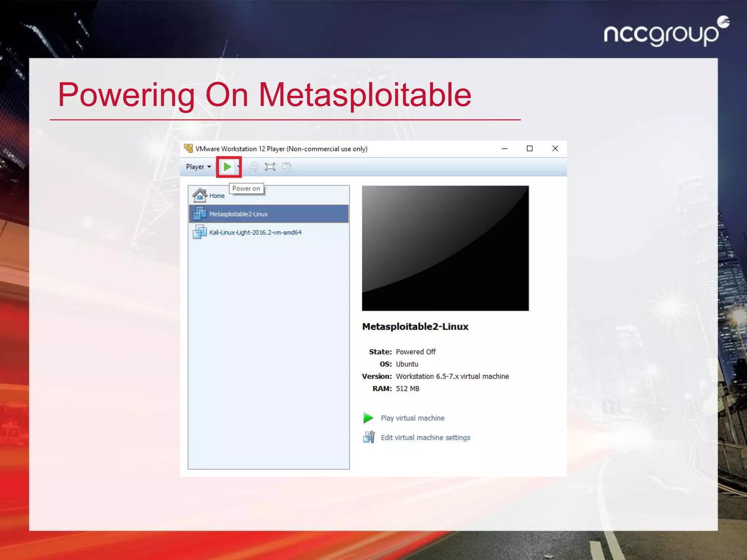Click the green Power on play button
The image size is (747, 560).
coord(227,167)
